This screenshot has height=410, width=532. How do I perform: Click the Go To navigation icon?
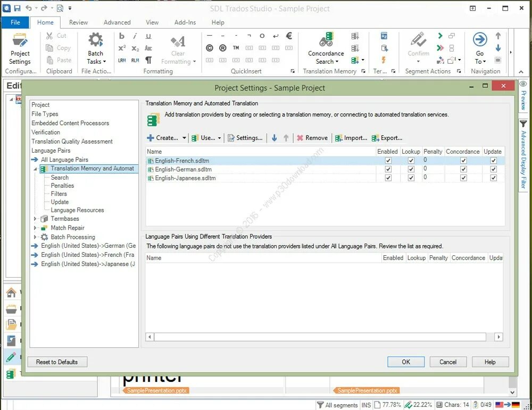[x=480, y=40]
